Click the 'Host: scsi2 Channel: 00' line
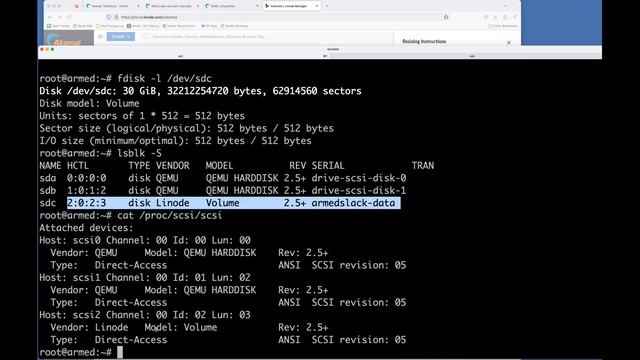The image size is (640, 360). 145,315
